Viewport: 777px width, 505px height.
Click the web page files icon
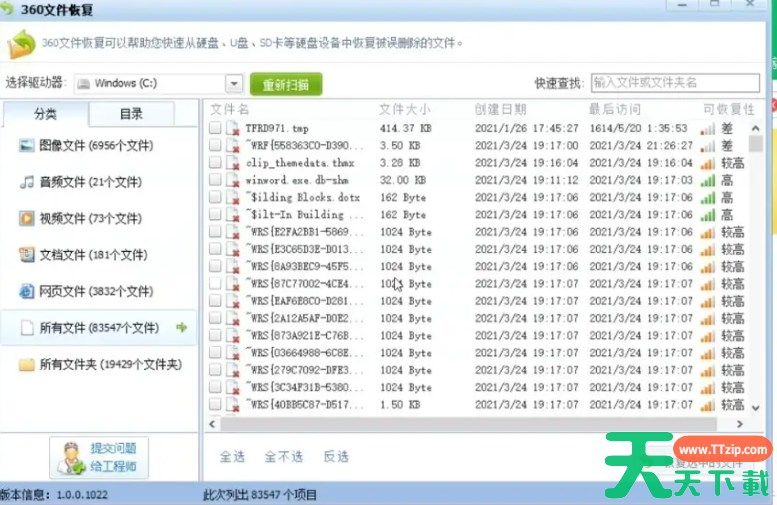click(x=27, y=291)
